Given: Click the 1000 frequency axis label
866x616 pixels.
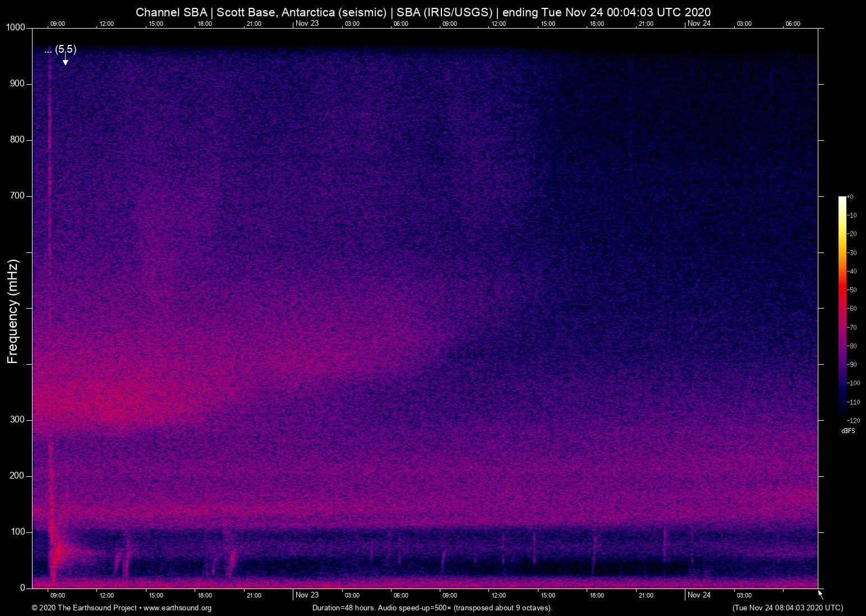Looking at the screenshot, I should [16, 27].
